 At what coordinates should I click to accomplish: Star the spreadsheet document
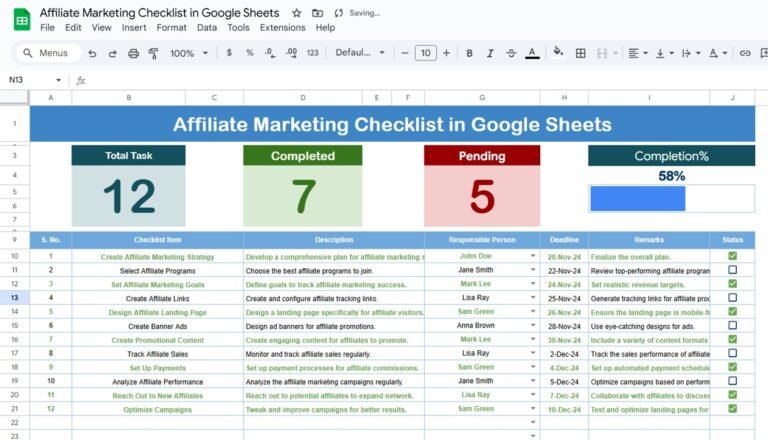pyautogui.click(x=296, y=13)
